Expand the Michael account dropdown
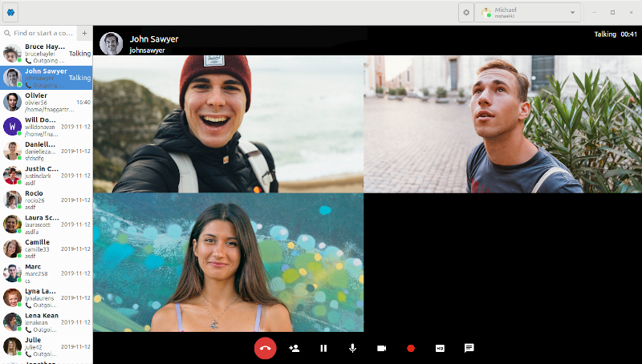 [527, 12]
